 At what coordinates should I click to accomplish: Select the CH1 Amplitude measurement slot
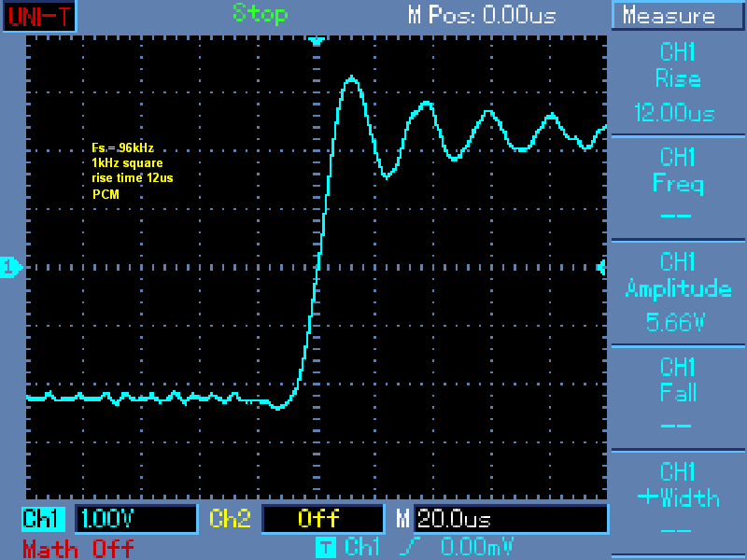(x=678, y=292)
